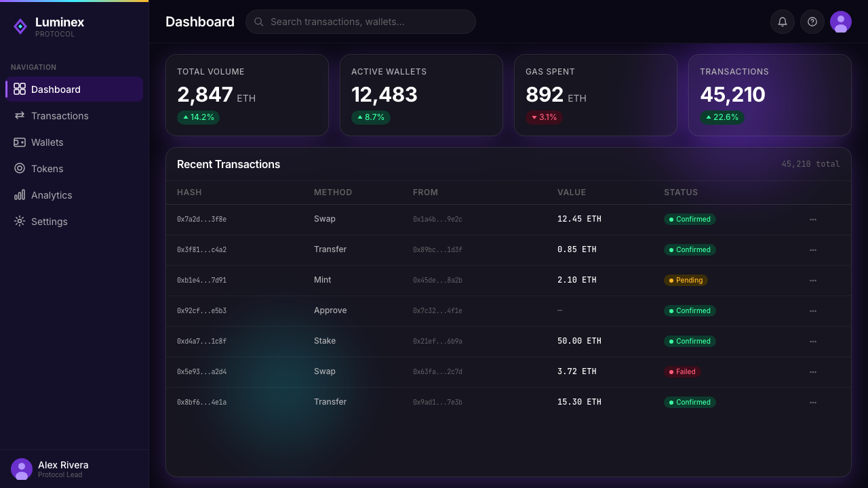Click the Dashboard grid icon in sidebar
Screen dimensions: 868x488
point(20,89)
